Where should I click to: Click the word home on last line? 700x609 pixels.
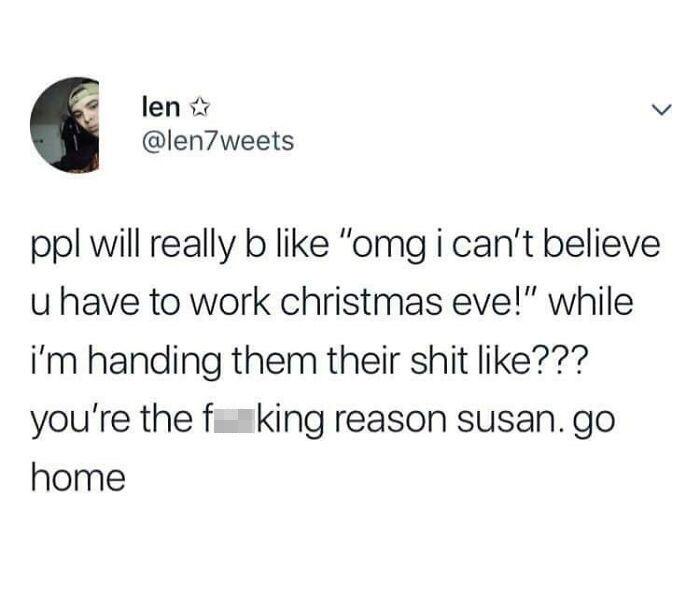pos(78,478)
